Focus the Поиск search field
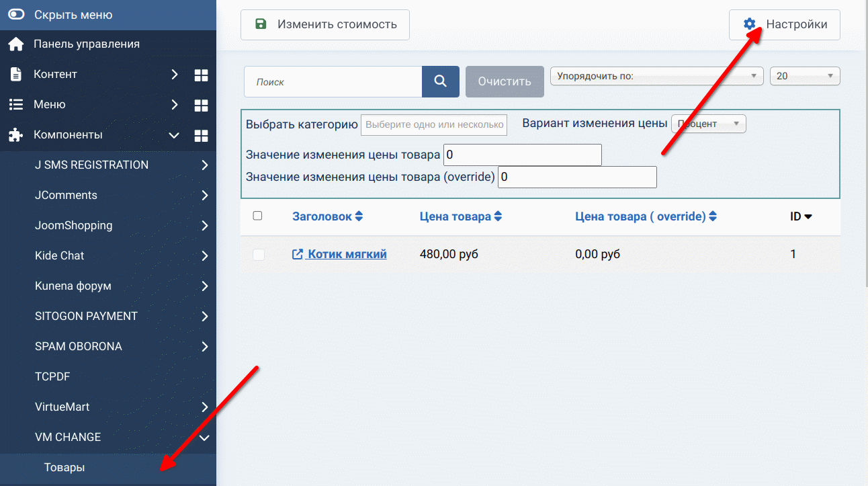868x486 pixels. [x=333, y=81]
